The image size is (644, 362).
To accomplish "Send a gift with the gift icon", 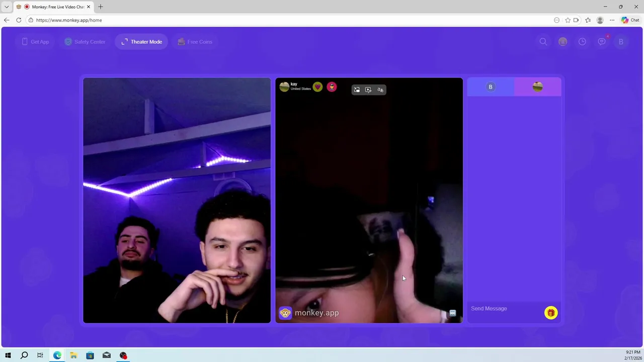I will (551, 313).
